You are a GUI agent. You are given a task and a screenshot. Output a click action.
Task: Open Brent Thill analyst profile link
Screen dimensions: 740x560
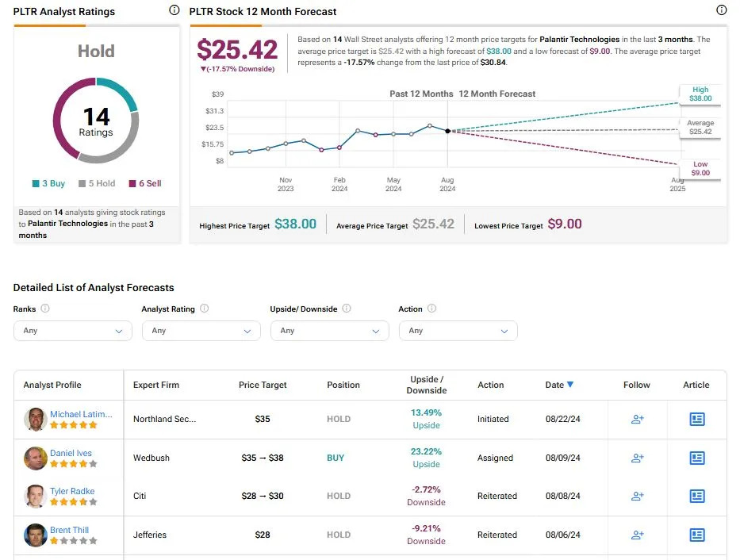pos(69,530)
